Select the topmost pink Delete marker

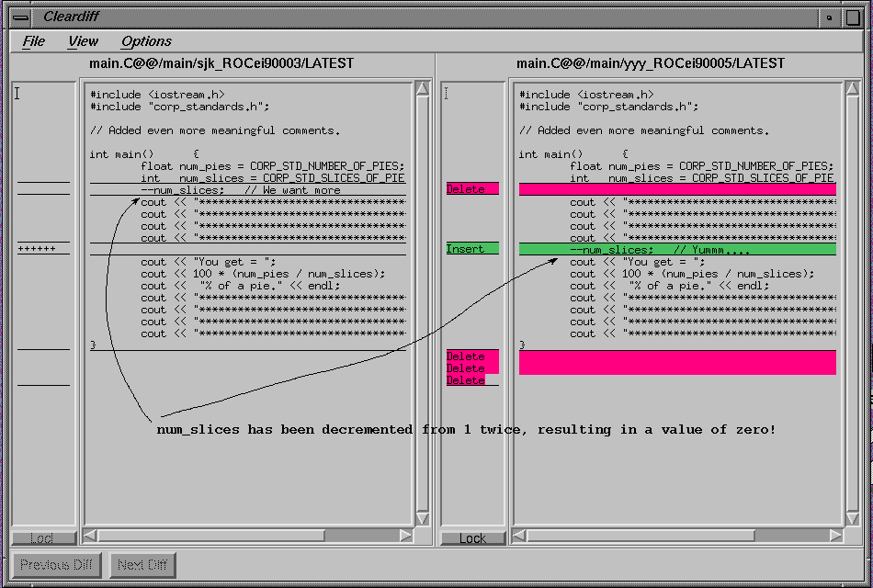click(x=471, y=188)
